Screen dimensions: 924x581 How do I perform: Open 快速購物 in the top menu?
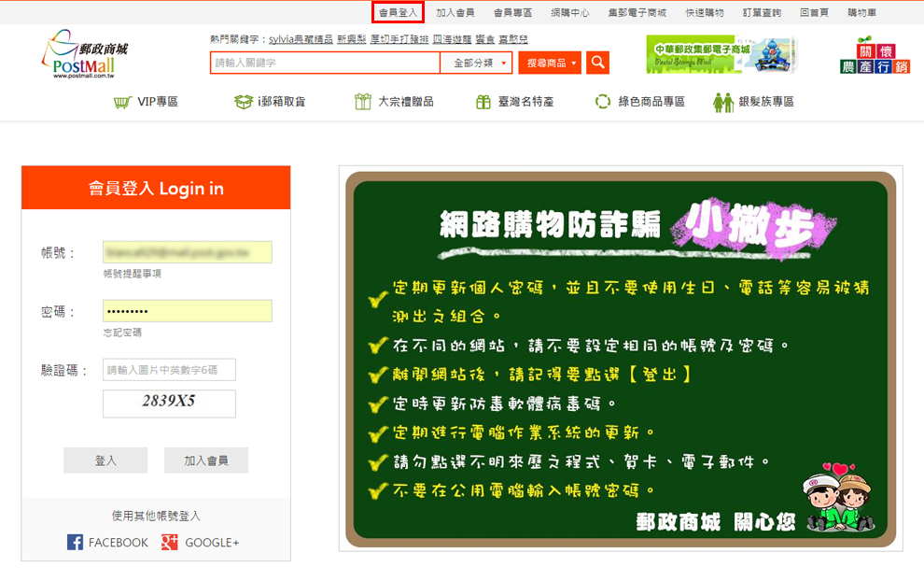[x=704, y=12]
